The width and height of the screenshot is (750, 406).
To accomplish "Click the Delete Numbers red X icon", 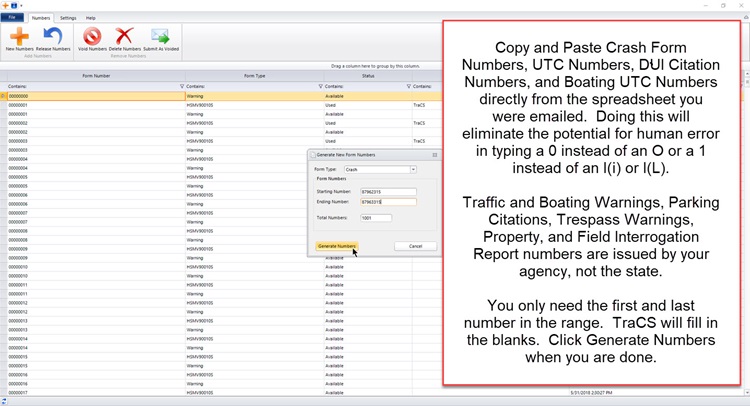I will (124, 37).
